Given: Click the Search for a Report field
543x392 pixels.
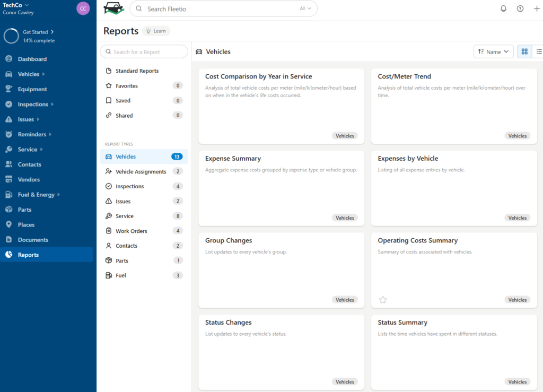Looking at the screenshot, I should pyautogui.click(x=144, y=51).
